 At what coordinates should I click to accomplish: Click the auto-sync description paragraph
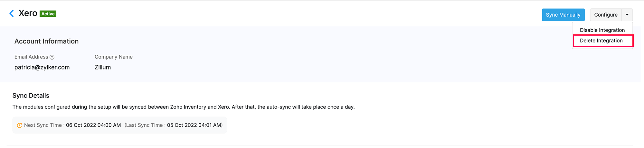[184, 107]
